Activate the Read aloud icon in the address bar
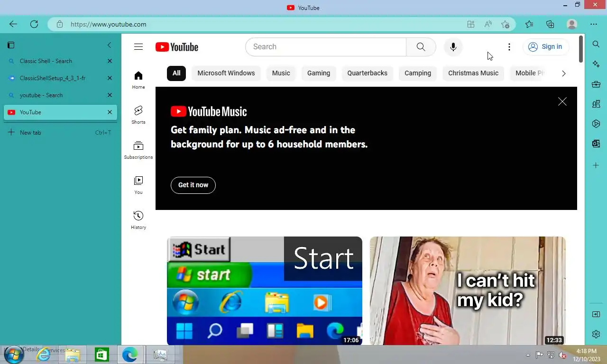607x364 pixels. point(488,24)
